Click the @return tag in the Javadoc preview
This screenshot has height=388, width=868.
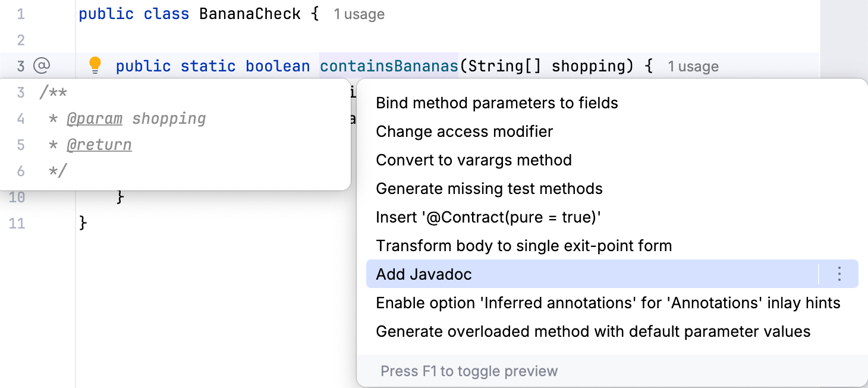click(99, 145)
